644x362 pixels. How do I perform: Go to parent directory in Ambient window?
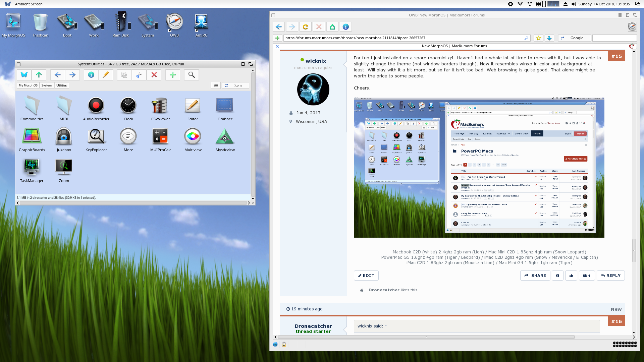point(39,75)
